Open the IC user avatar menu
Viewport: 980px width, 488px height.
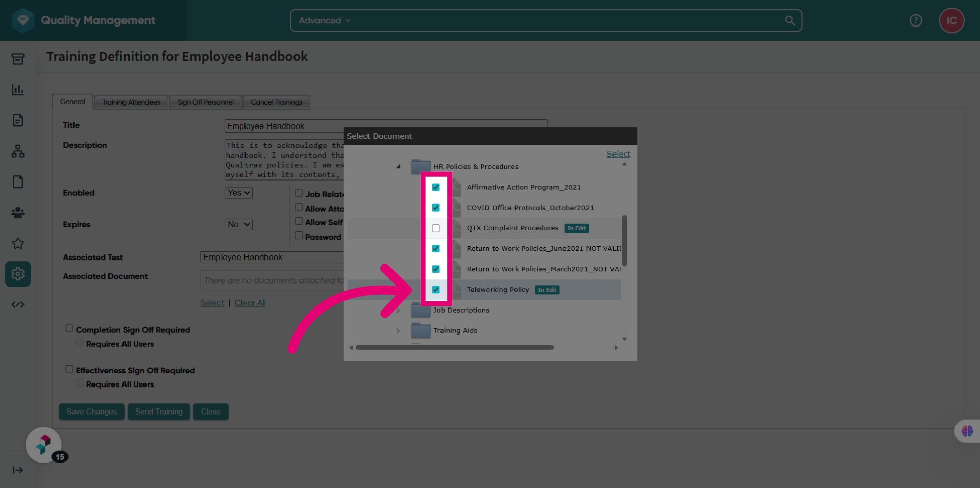pyautogui.click(x=951, y=20)
